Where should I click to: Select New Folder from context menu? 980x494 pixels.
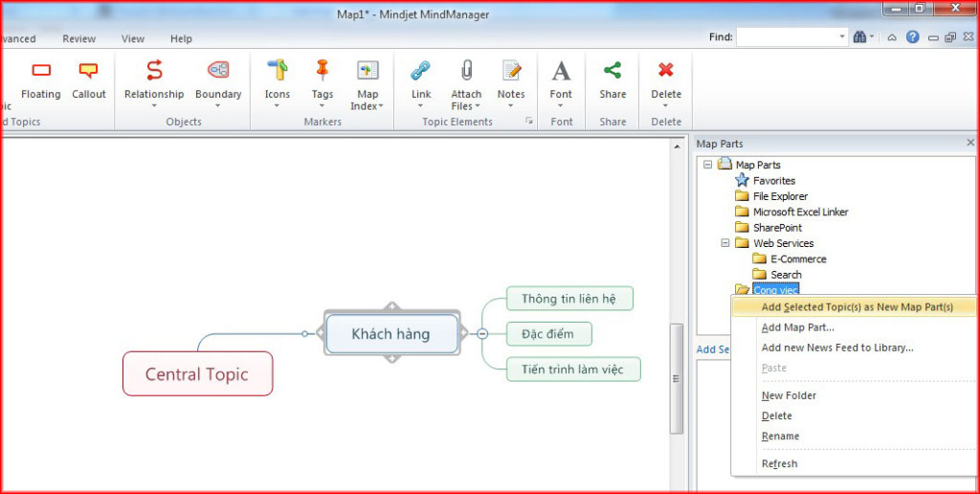[789, 395]
